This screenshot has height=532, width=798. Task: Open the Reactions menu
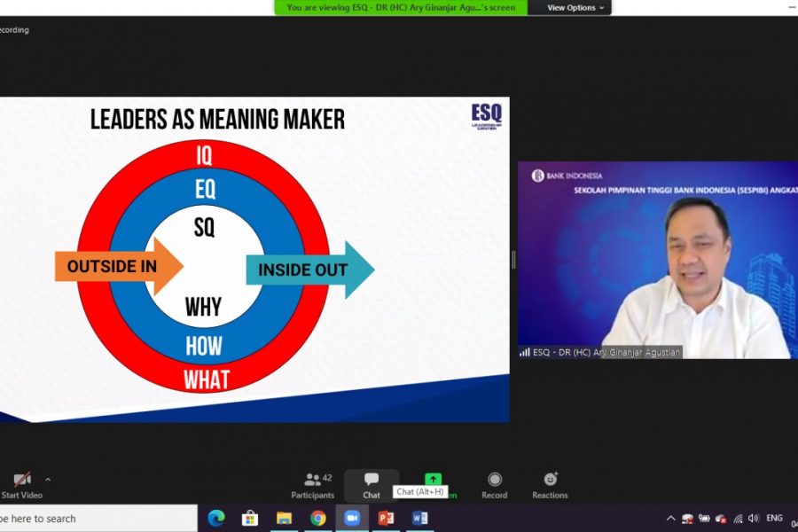click(550, 484)
